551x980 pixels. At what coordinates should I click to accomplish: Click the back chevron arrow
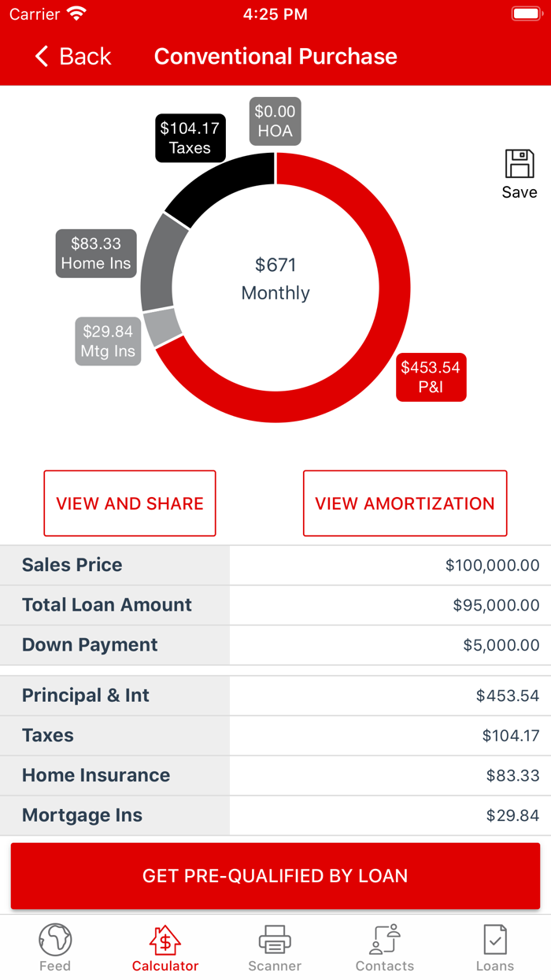coord(42,56)
